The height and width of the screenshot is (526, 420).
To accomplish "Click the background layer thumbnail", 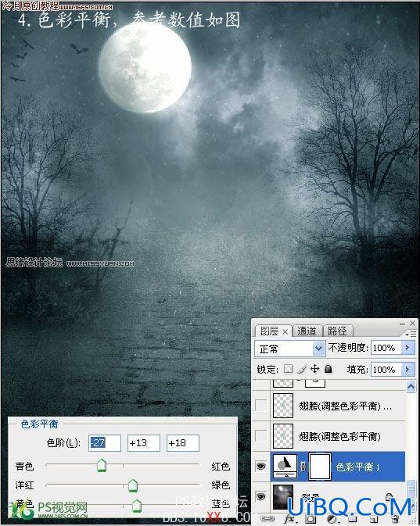I will (283, 497).
